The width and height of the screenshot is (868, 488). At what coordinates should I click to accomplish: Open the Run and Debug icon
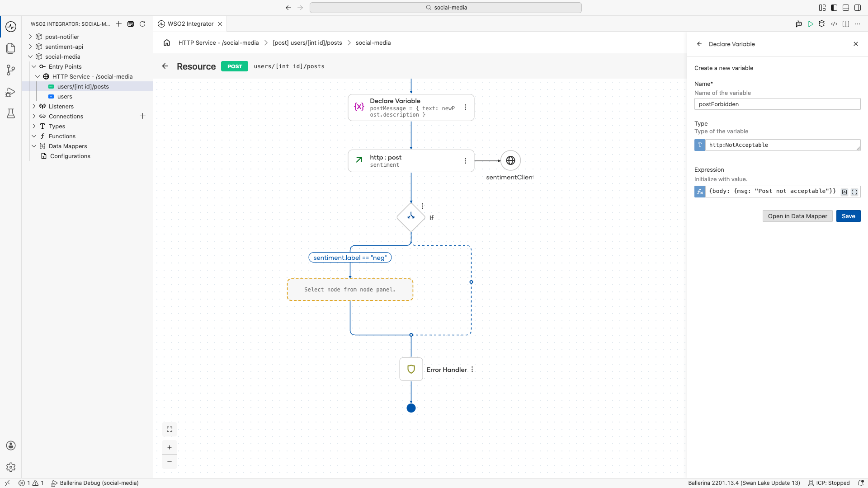[x=11, y=92]
